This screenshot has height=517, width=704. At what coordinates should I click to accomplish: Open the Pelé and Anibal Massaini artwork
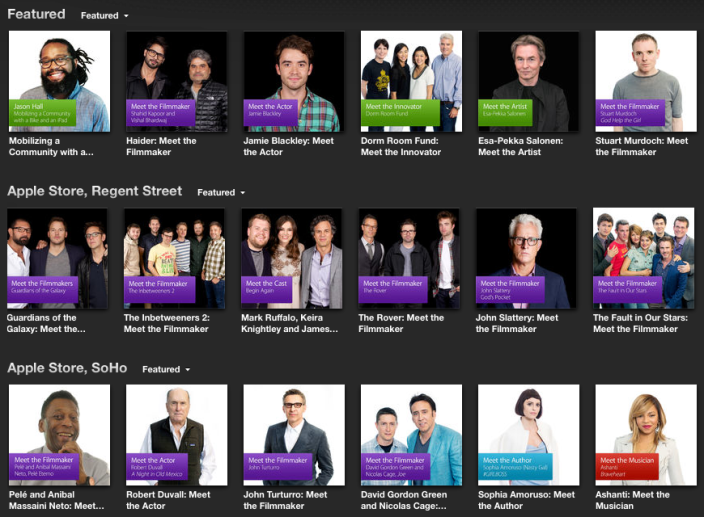59,435
